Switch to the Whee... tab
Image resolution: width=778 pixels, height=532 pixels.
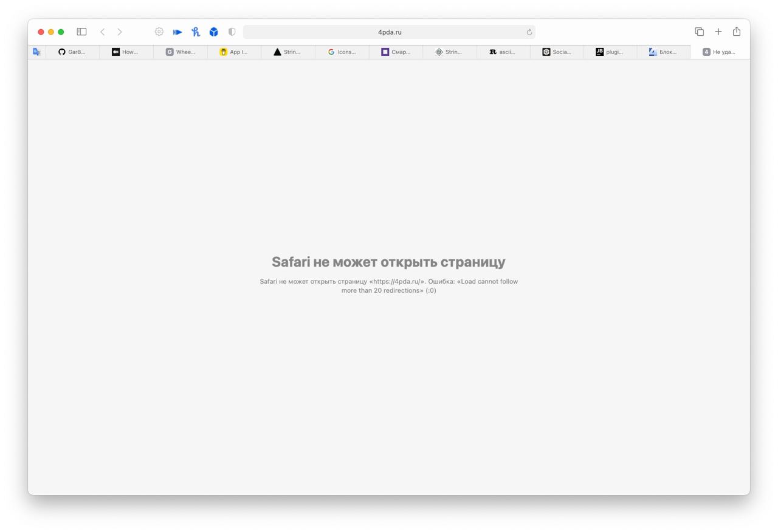click(x=181, y=52)
